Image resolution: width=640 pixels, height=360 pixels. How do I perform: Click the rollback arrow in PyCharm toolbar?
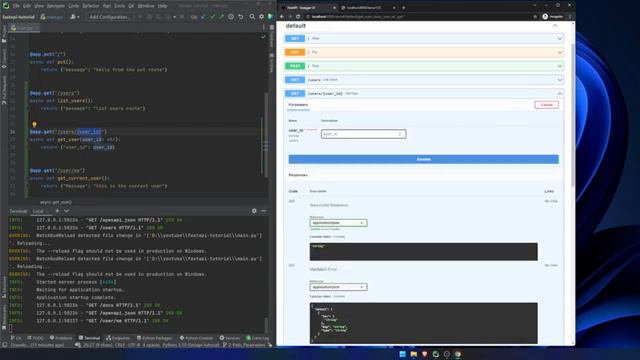241,17
